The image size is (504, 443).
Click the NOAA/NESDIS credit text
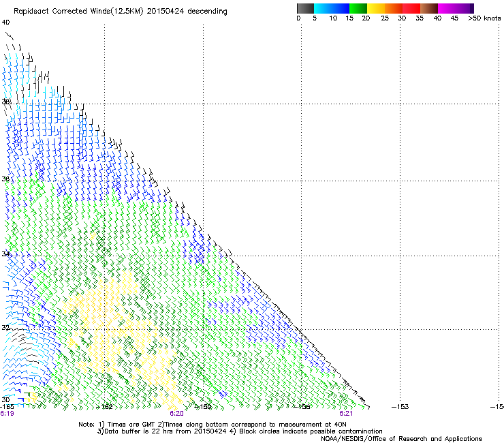(x=401, y=439)
